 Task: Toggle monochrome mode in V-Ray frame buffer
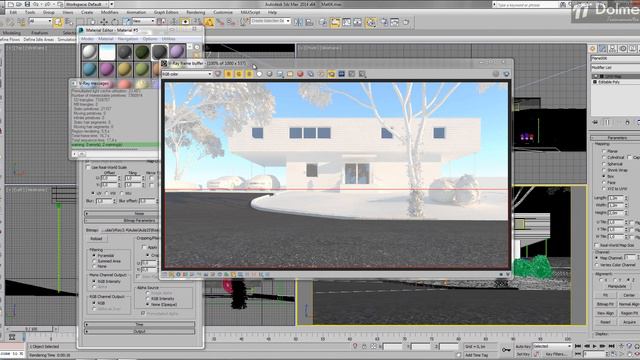coord(269,74)
